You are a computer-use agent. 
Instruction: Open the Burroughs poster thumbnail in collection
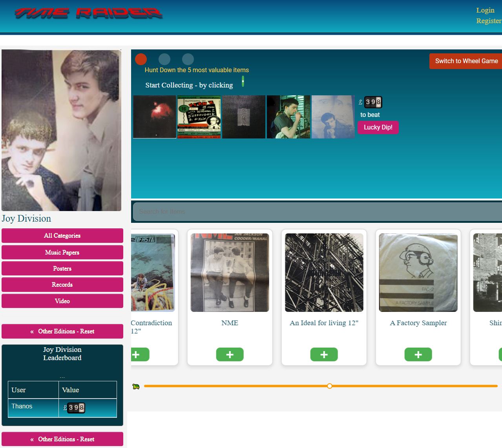click(199, 117)
